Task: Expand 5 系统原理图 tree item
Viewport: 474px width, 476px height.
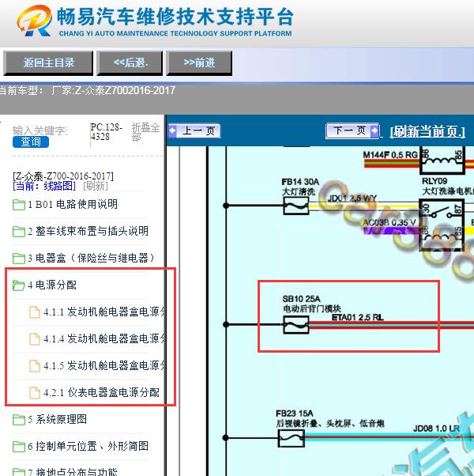Action: 58,420
